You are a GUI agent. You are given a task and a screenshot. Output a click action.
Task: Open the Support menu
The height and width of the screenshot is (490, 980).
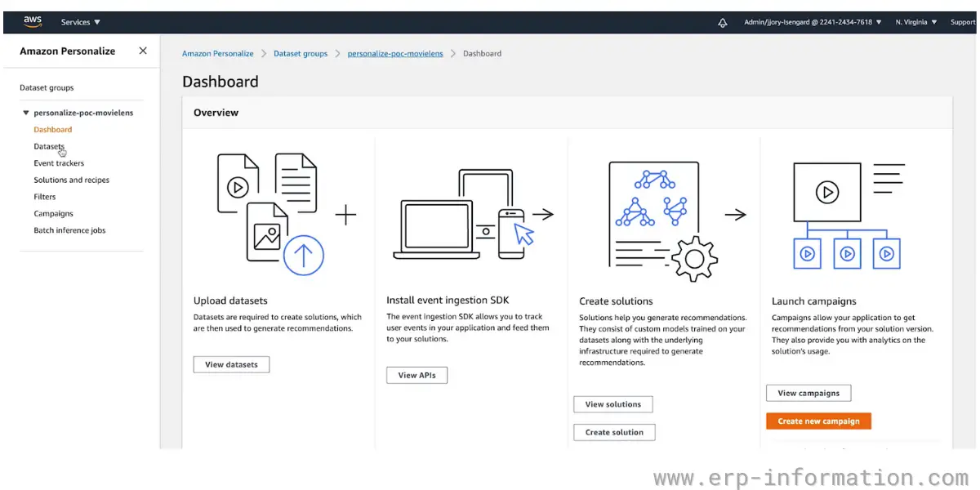[963, 23]
